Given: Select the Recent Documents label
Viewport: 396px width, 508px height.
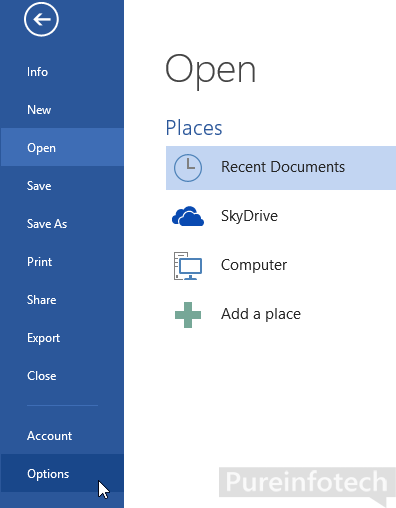Looking at the screenshot, I should click(283, 167).
